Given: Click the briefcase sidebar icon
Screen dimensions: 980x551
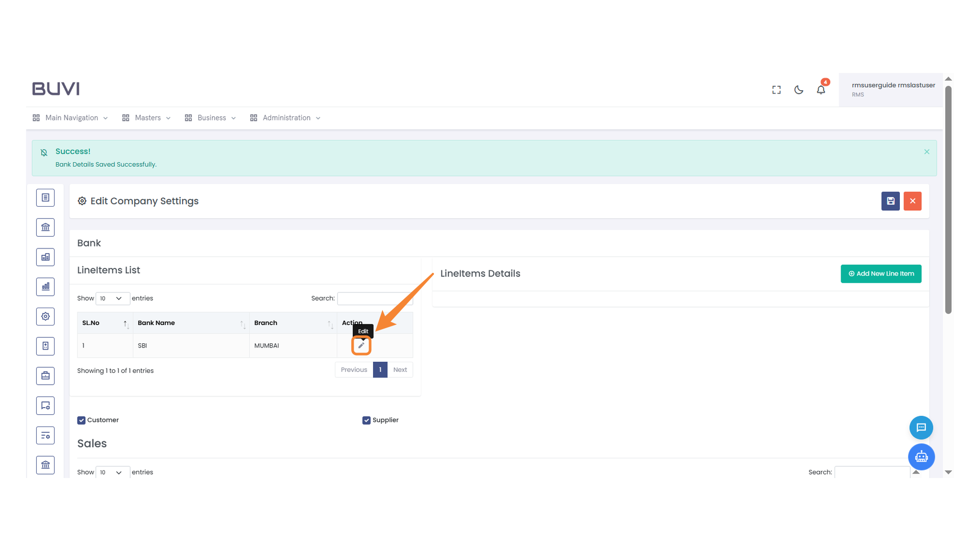Looking at the screenshot, I should click(x=45, y=376).
